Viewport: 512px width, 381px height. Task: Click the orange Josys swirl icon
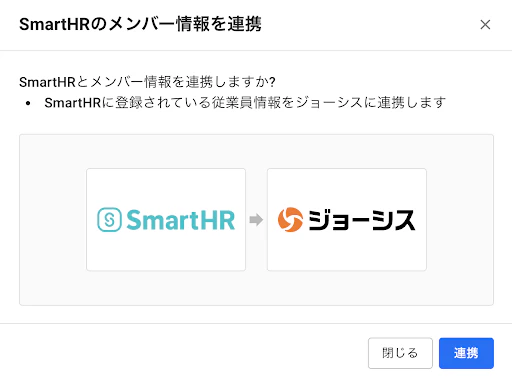290,220
